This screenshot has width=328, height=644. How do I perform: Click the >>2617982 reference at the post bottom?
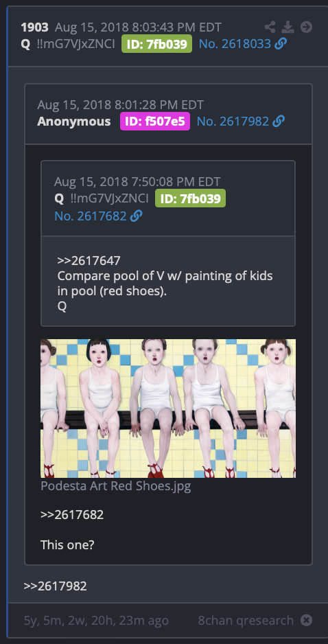coord(56,586)
